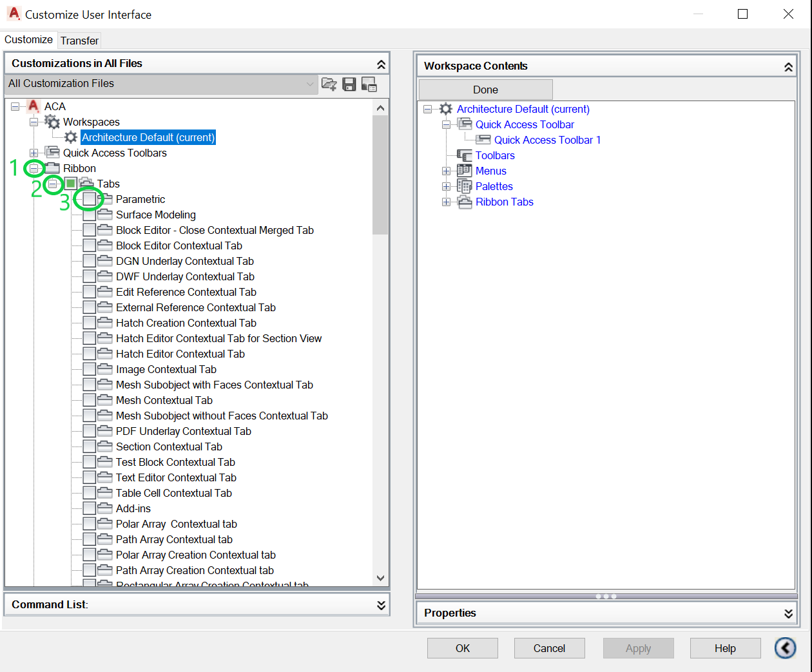The image size is (812, 672).
Task: Click the Parametric tab folder icon
Action: click(105, 199)
